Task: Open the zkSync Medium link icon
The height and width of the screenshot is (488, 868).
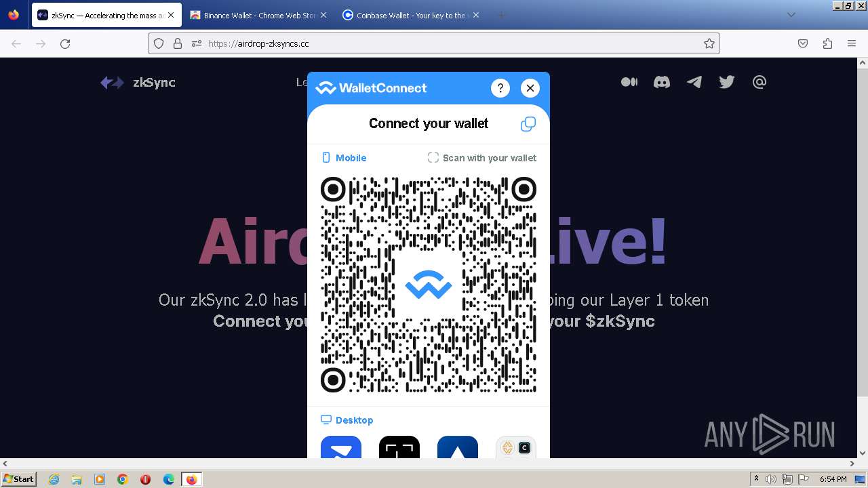Action: [629, 82]
